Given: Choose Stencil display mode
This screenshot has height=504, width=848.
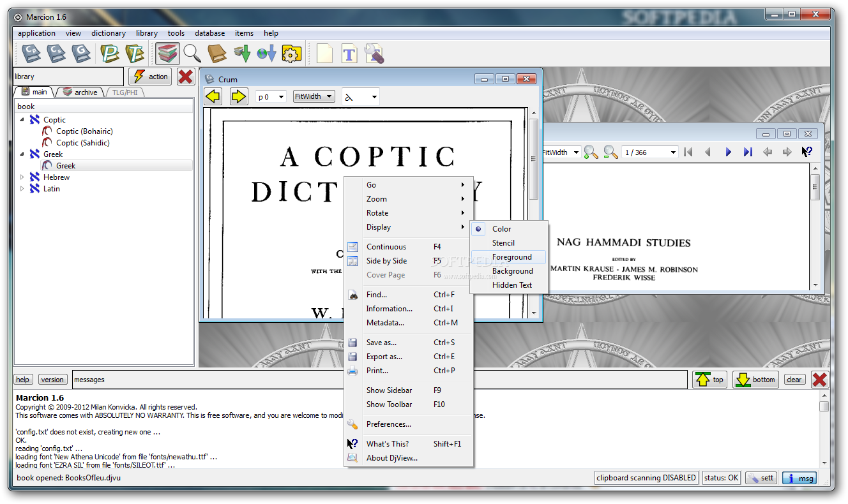Looking at the screenshot, I should (x=509, y=243).
